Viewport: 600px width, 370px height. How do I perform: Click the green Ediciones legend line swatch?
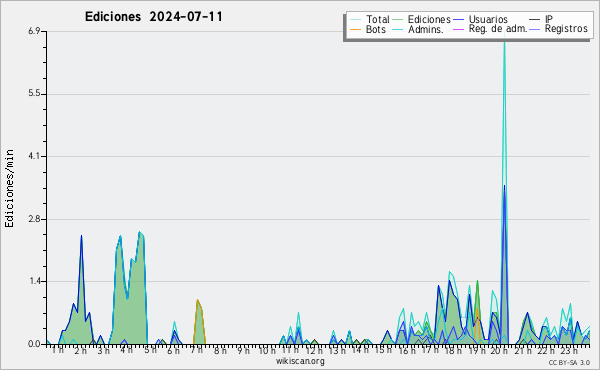[398, 20]
